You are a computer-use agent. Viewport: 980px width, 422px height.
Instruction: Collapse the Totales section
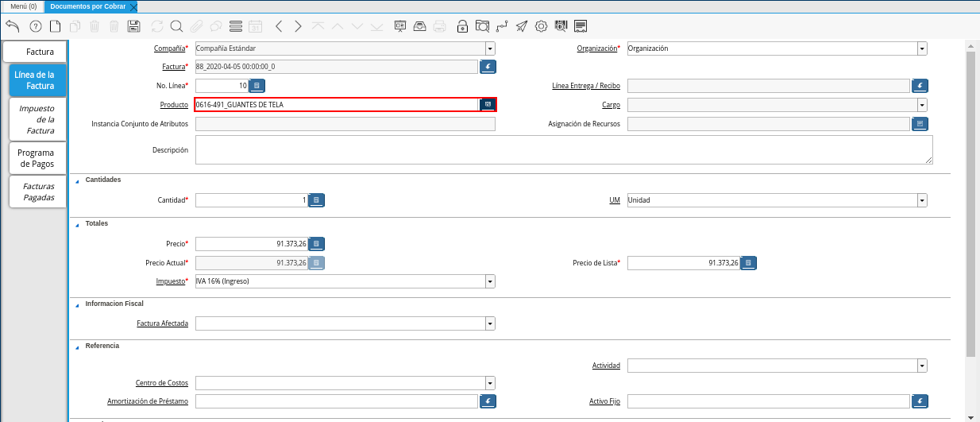click(x=77, y=224)
